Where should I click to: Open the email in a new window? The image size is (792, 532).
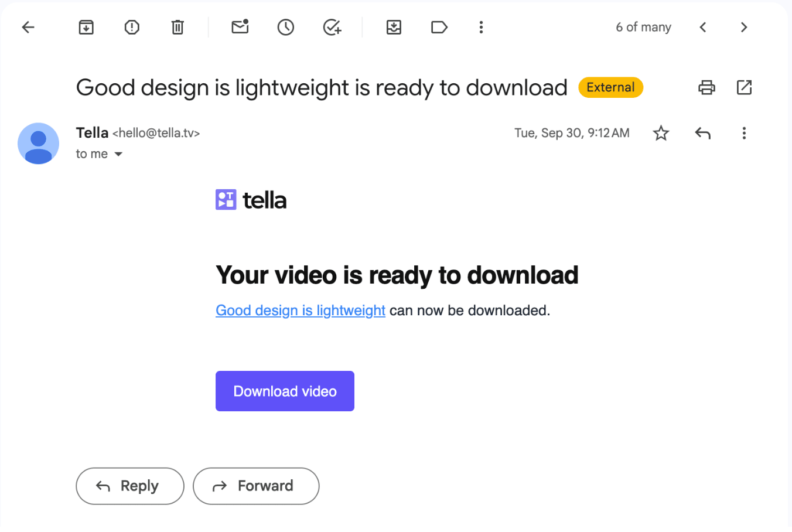click(744, 87)
